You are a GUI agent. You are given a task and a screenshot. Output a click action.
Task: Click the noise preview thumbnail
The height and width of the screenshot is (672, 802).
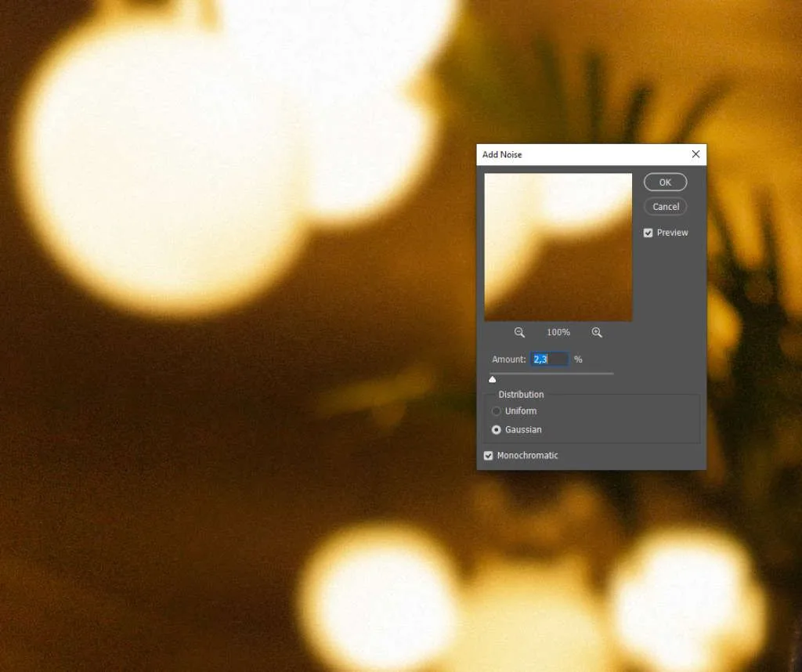pos(558,247)
